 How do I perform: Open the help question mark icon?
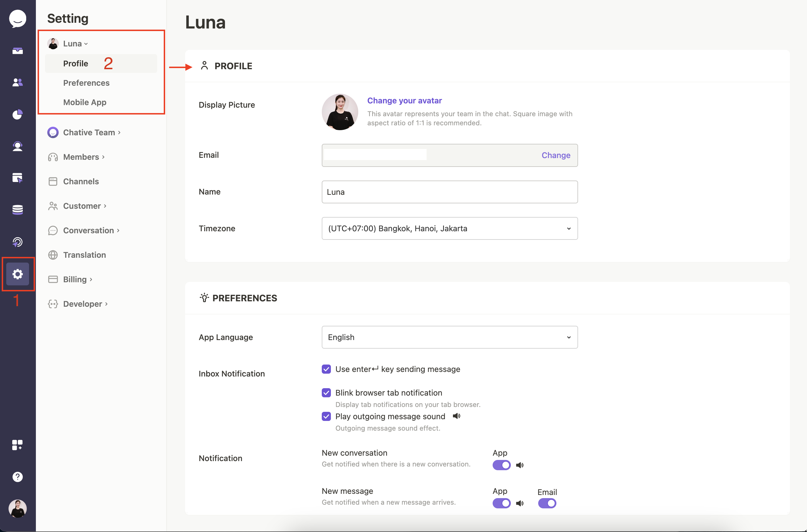click(18, 476)
